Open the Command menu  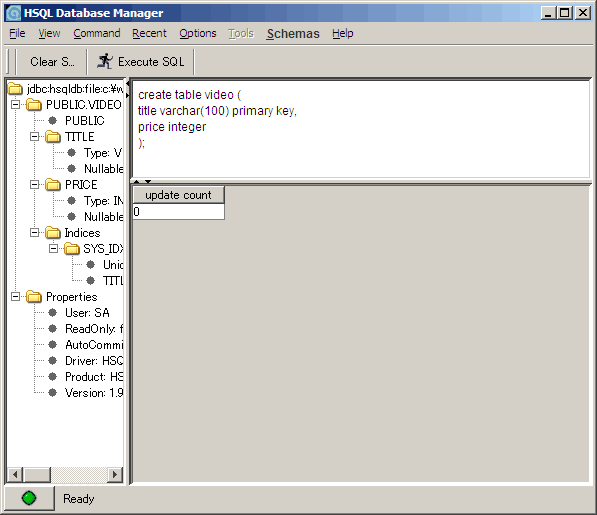pyautogui.click(x=97, y=33)
